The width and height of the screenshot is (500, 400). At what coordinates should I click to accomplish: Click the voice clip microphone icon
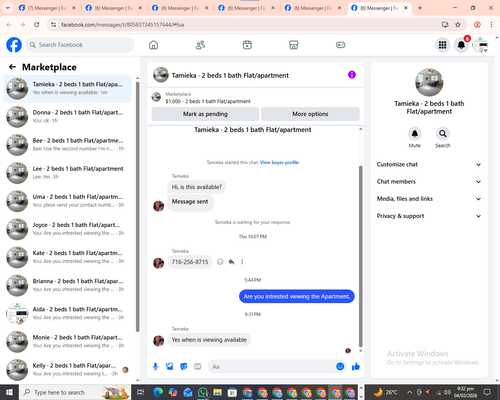[155, 367]
